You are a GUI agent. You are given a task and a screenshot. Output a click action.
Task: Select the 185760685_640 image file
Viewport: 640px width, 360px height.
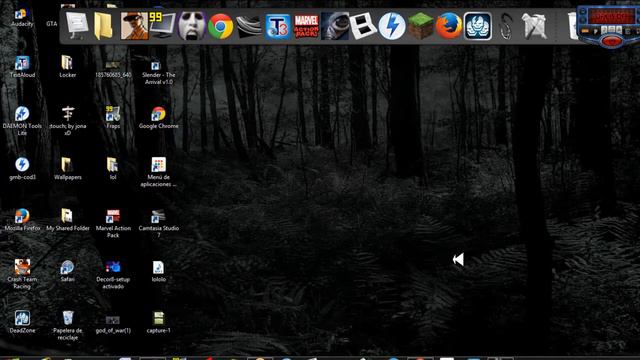pyautogui.click(x=113, y=69)
